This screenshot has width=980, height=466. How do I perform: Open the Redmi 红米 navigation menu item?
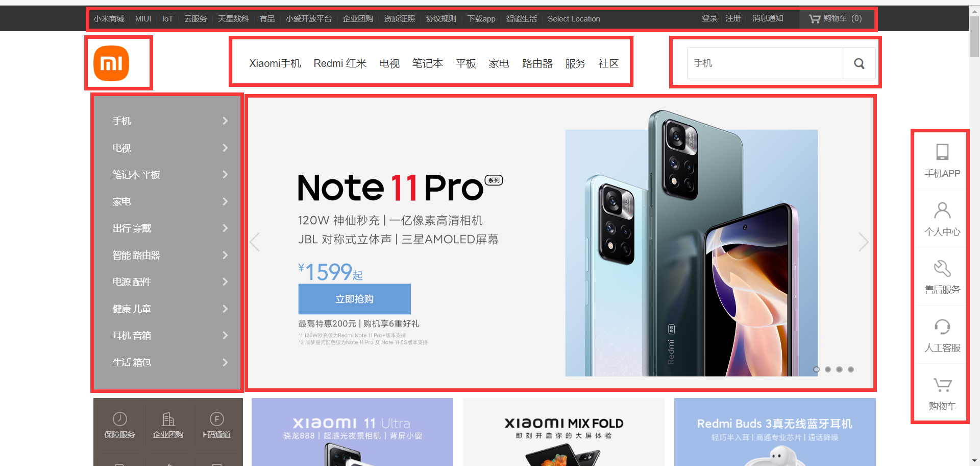[x=340, y=63]
